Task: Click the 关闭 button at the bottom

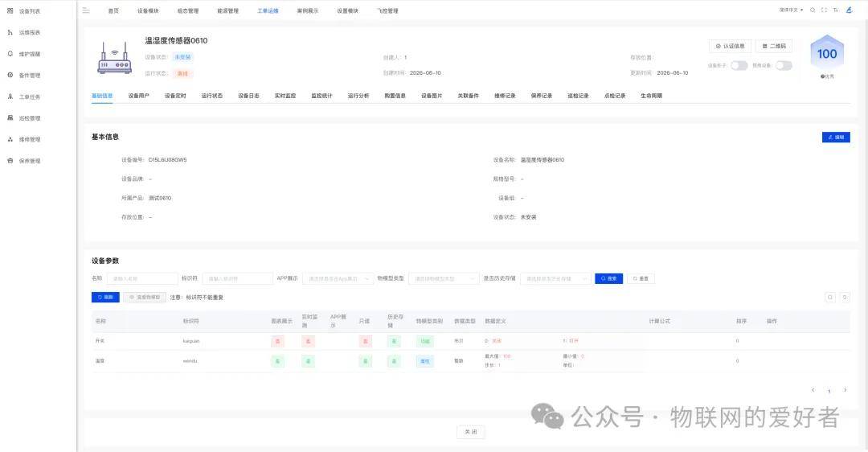Action: (470, 432)
